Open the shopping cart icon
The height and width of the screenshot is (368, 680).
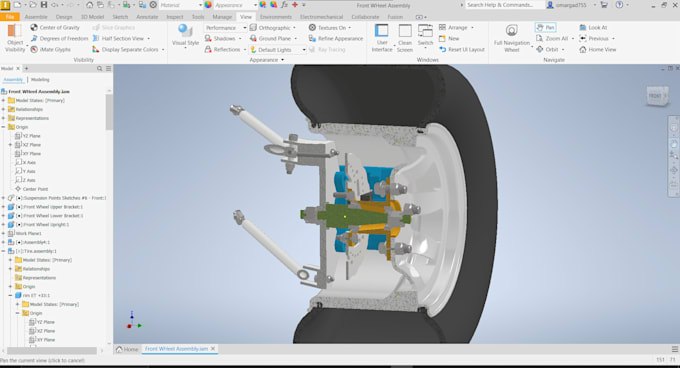[x=604, y=5]
